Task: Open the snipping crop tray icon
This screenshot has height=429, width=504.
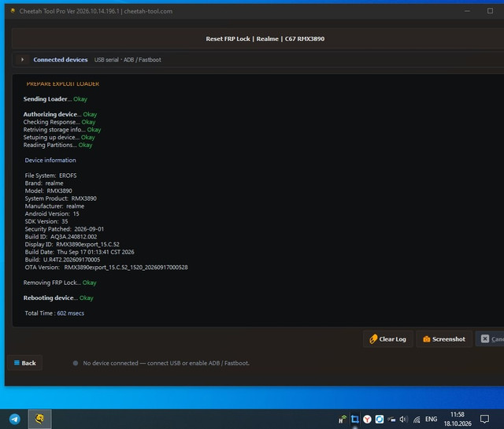Action: pyautogui.click(x=355, y=420)
